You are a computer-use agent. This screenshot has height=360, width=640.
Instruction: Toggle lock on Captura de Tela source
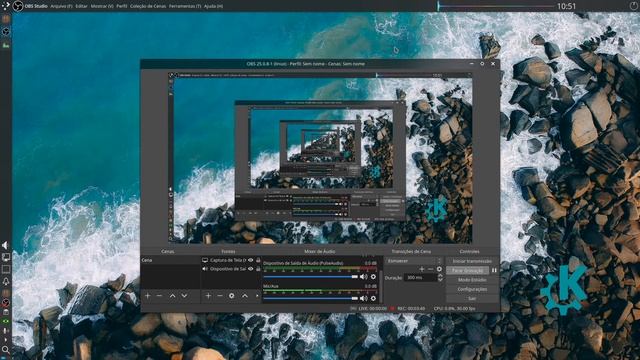click(258, 260)
